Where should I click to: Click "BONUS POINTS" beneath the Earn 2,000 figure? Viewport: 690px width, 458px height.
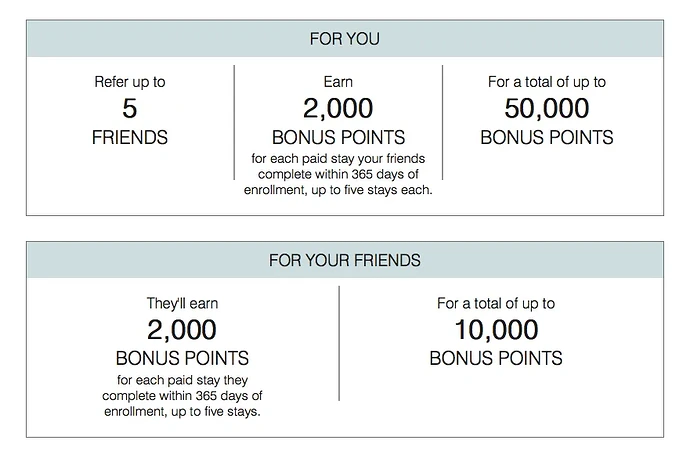(338, 137)
